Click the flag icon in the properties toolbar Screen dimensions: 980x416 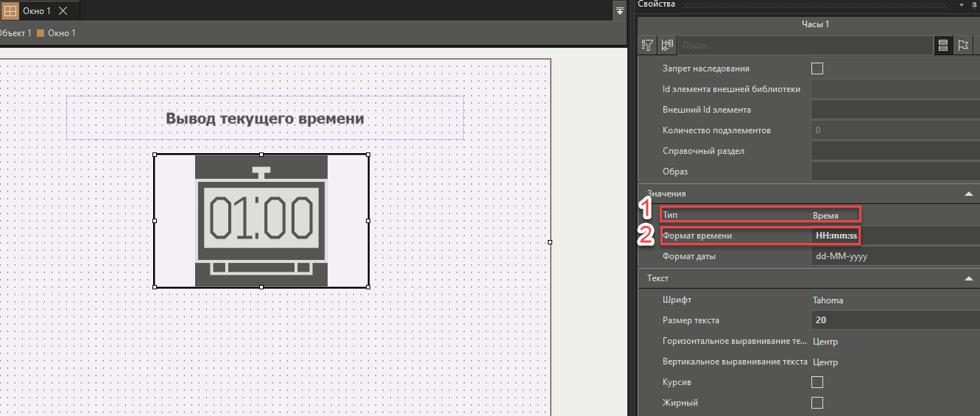click(x=963, y=46)
